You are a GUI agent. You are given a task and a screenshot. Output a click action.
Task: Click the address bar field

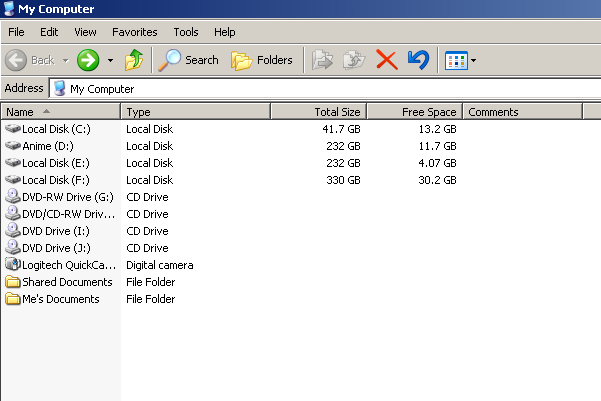coord(320,88)
